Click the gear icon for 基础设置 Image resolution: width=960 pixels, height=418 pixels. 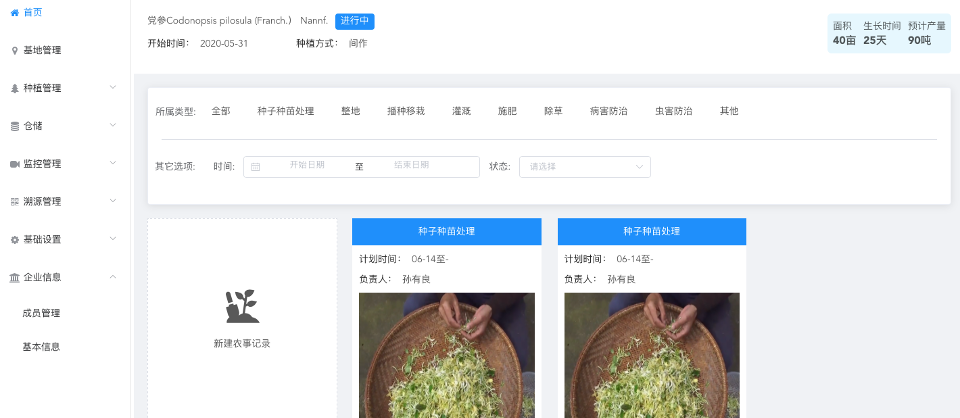click(15, 240)
